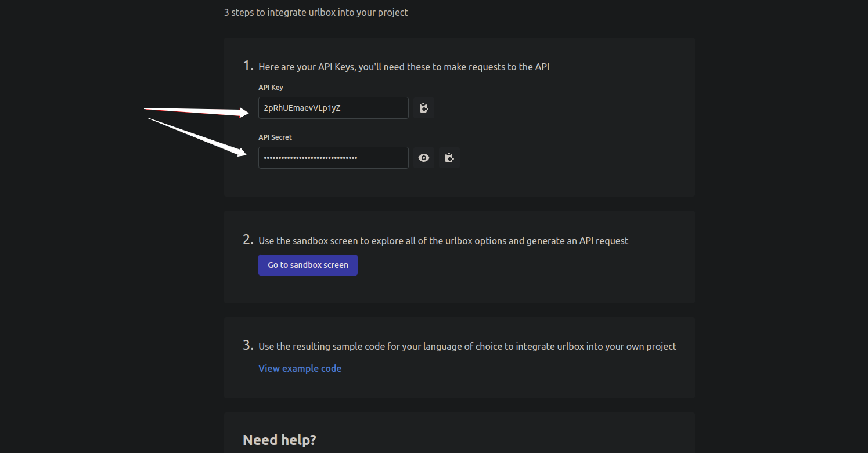Open the sandbox screen
The width and height of the screenshot is (868, 453).
tap(308, 265)
